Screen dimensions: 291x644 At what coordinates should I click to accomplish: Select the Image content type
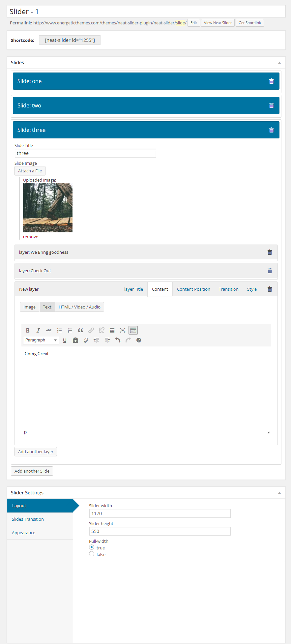29,307
